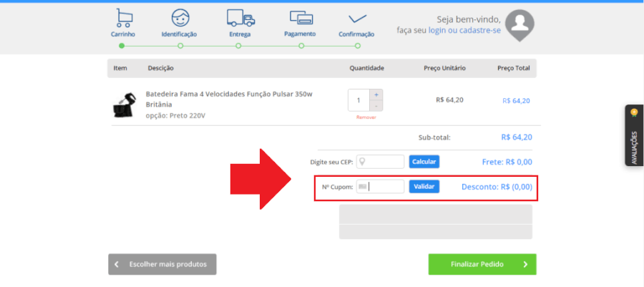Screen dimensions: 644x287
Task: Increase quantity with the plus button
Action: 376,94
